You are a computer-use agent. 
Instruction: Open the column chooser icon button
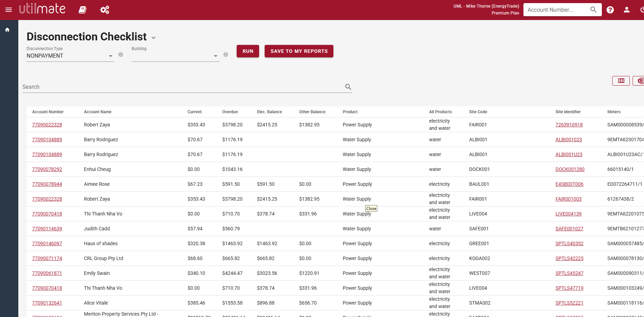621,81
